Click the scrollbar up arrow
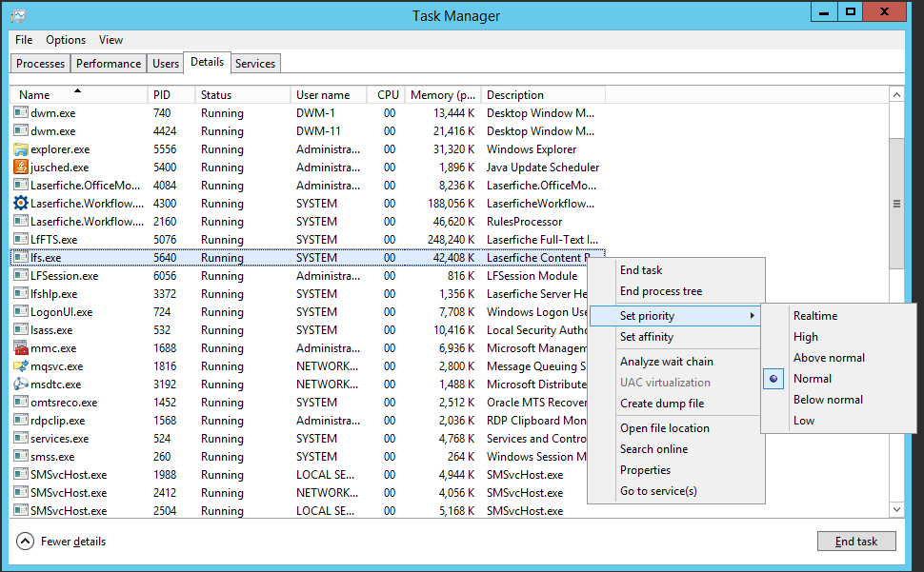Viewport: 924px width, 572px height. click(x=896, y=95)
